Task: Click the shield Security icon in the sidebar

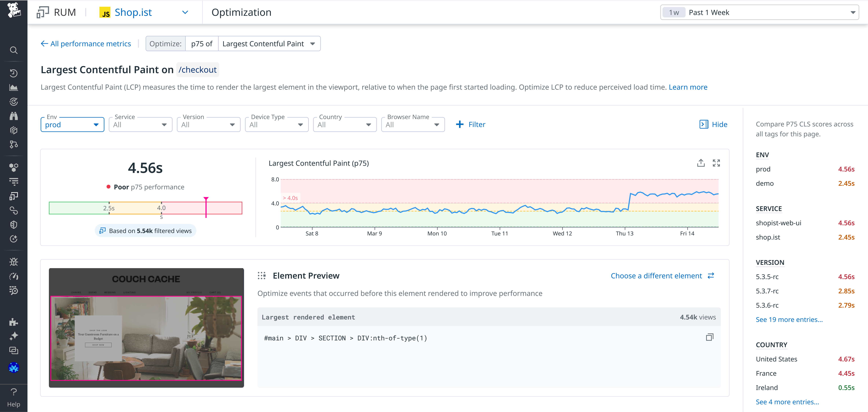Action: pos(14,225)
